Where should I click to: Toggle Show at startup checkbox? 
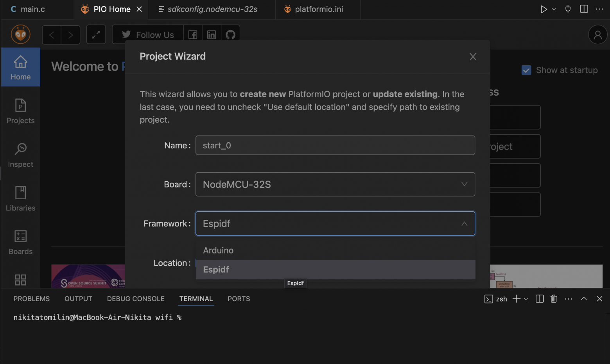[x=526, y=70]
